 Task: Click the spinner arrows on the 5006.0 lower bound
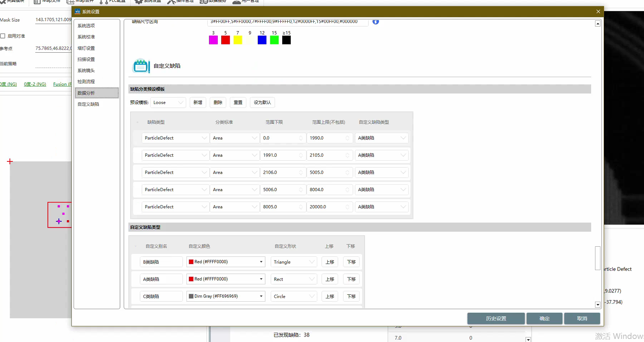point(301,190)
